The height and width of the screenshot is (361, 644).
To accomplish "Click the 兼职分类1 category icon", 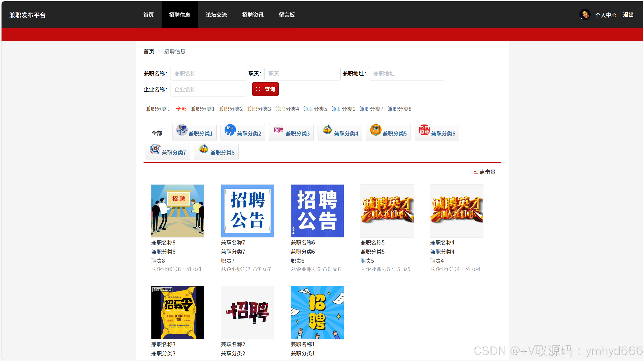I will (182, 130).
